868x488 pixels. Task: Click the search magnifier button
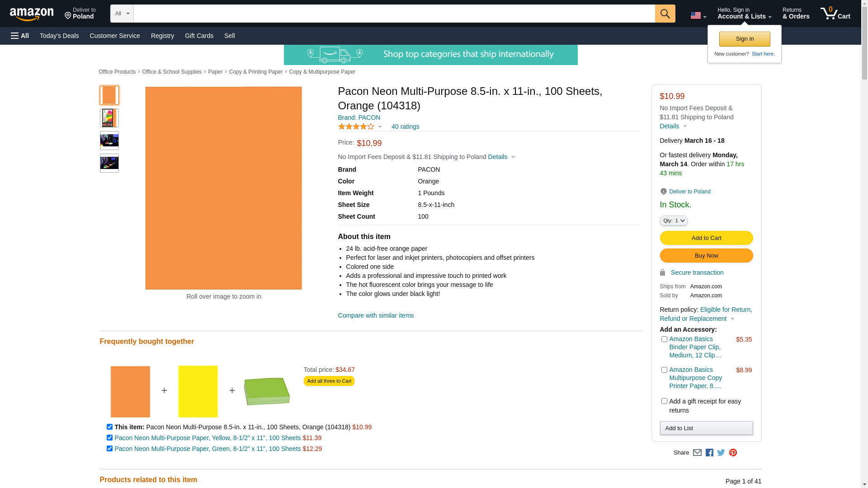(665, 14)
